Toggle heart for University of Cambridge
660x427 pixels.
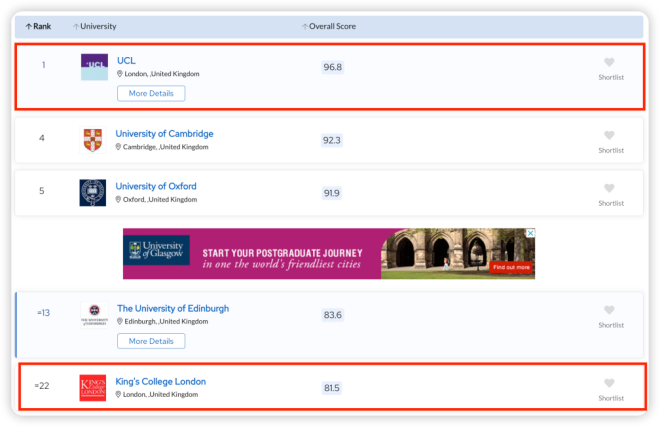pyautogui.click(x=610, y=135)
